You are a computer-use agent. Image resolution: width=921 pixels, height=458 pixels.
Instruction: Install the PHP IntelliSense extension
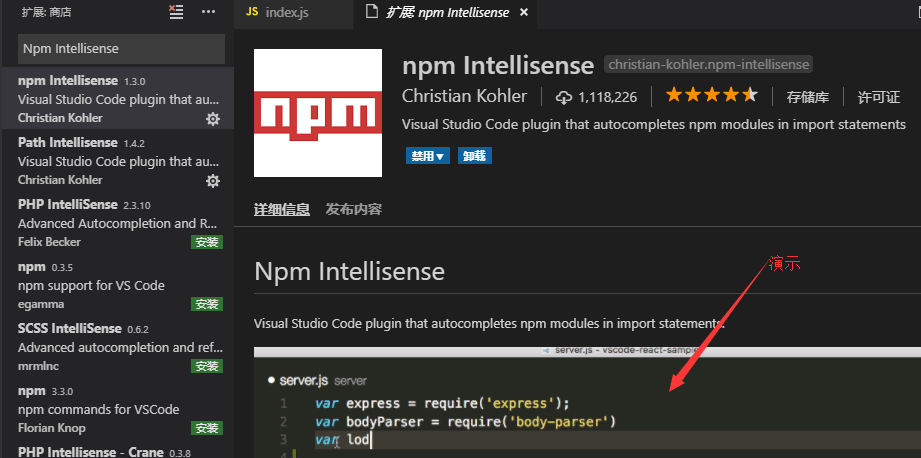point(207,242)
